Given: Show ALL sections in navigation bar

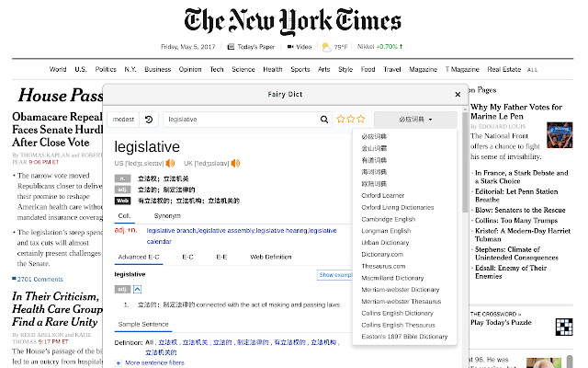Looking at the screenshot, I should [533, 70].
